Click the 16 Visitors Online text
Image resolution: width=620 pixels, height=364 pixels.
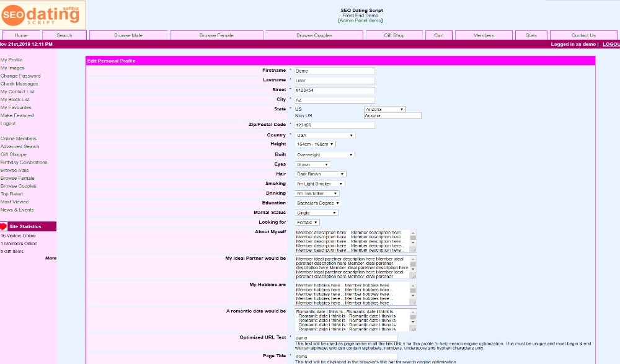(x=18, y=236)
